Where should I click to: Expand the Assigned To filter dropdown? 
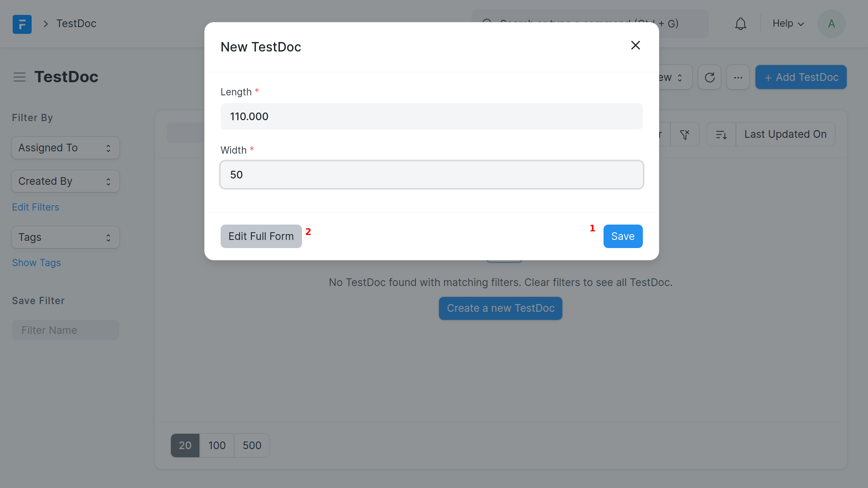click(x=66, y=148)
